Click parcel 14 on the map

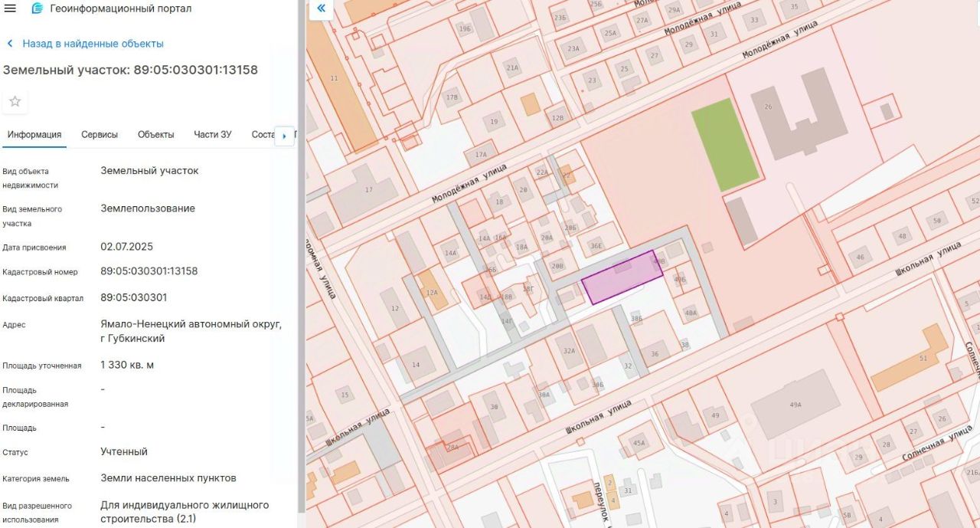[416, 365]
